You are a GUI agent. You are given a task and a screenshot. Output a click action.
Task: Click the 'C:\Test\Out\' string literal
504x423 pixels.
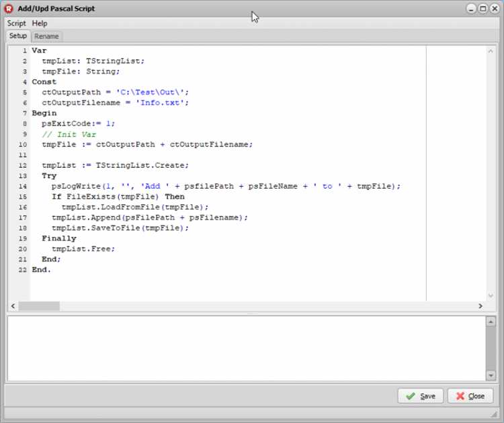tap(150, 92)
